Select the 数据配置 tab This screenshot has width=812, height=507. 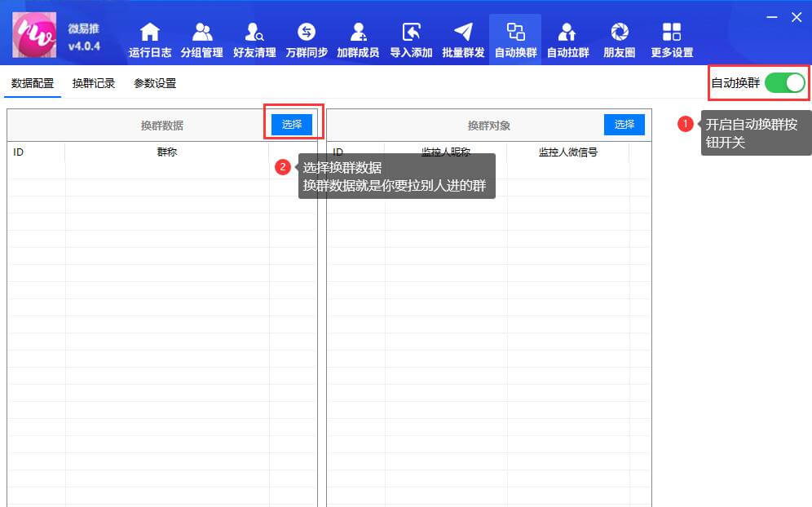click(x=32, y=82)
